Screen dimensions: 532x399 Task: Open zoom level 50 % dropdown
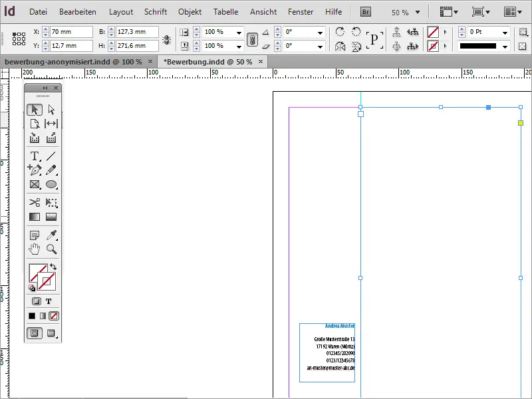(x=418, y=12)
